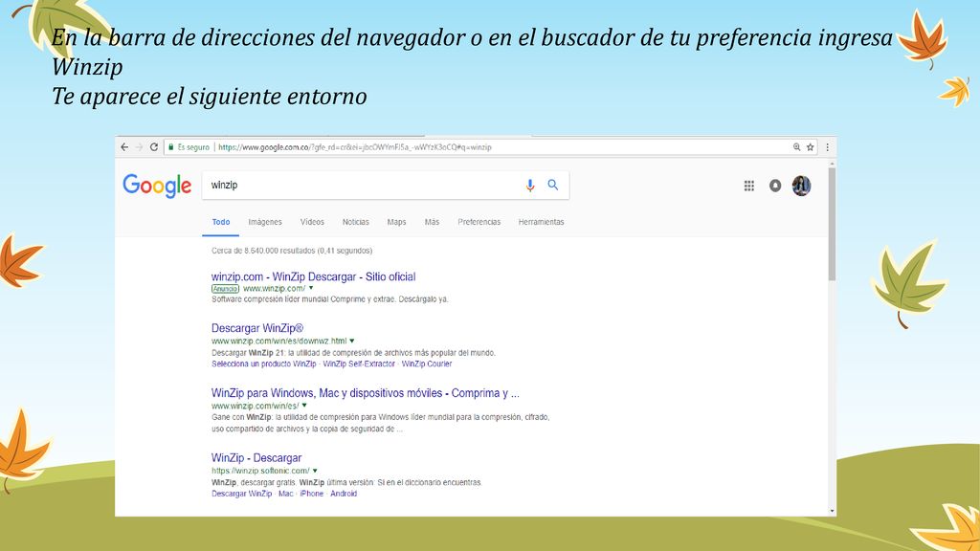This screenshot has height=551, width=980.
Task: Click the vertical scrollbar thumb
Action: click(x=832, y=225)
